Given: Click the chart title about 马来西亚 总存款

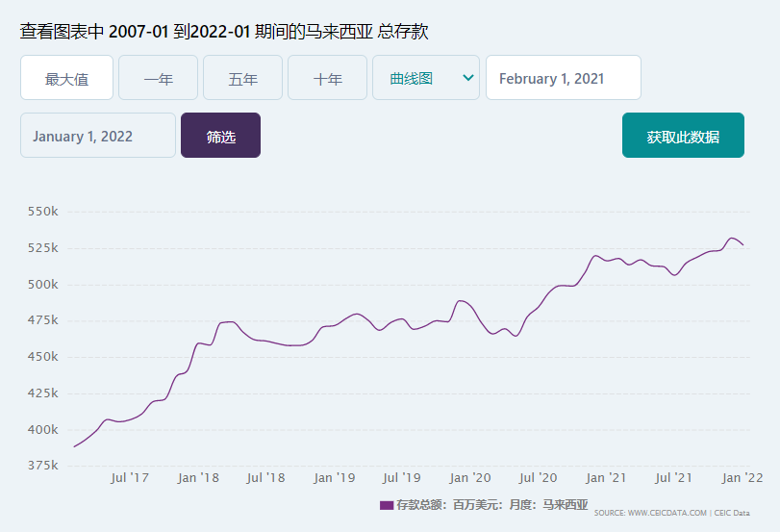Looking at the screenshot, I should tap(224, 32).
